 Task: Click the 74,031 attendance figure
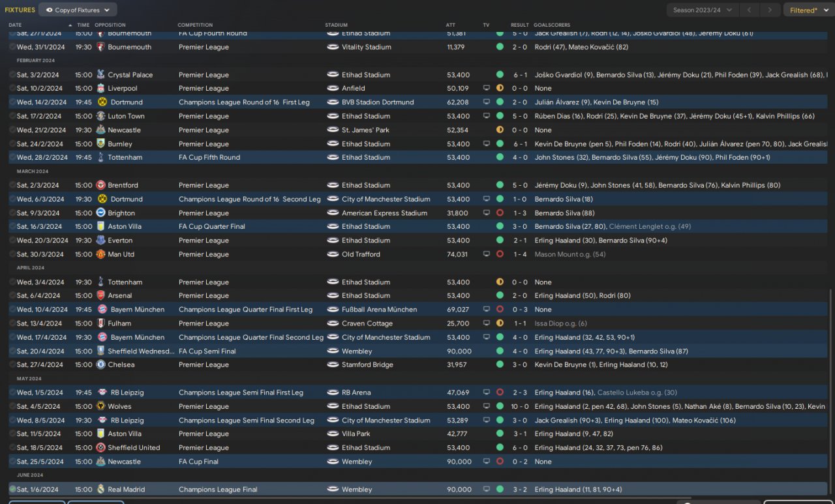click(457, 254)
